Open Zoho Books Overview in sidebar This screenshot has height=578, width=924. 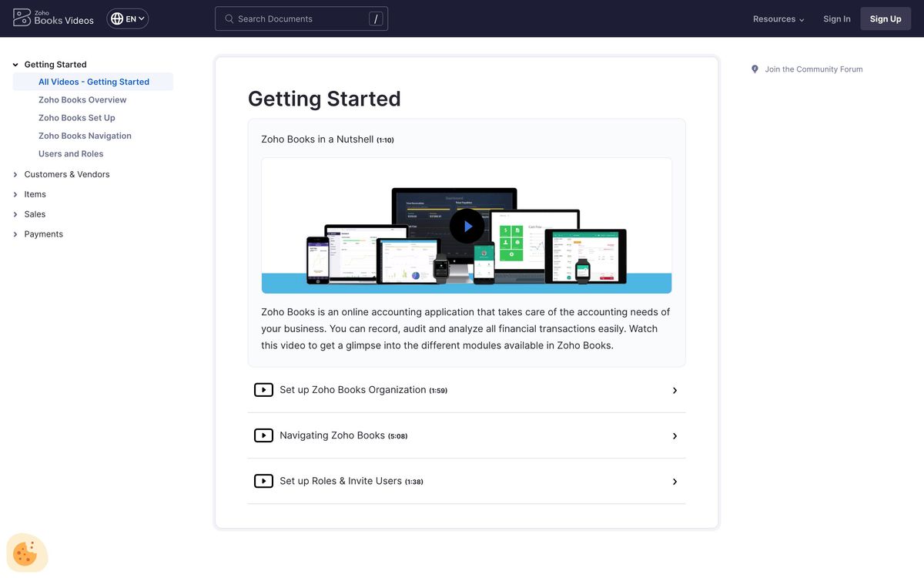82,99
